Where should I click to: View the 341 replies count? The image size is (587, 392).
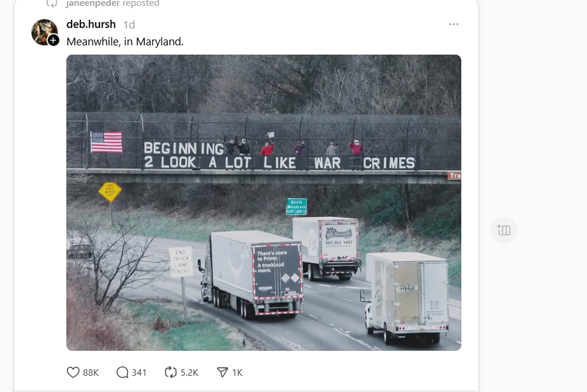139,372
